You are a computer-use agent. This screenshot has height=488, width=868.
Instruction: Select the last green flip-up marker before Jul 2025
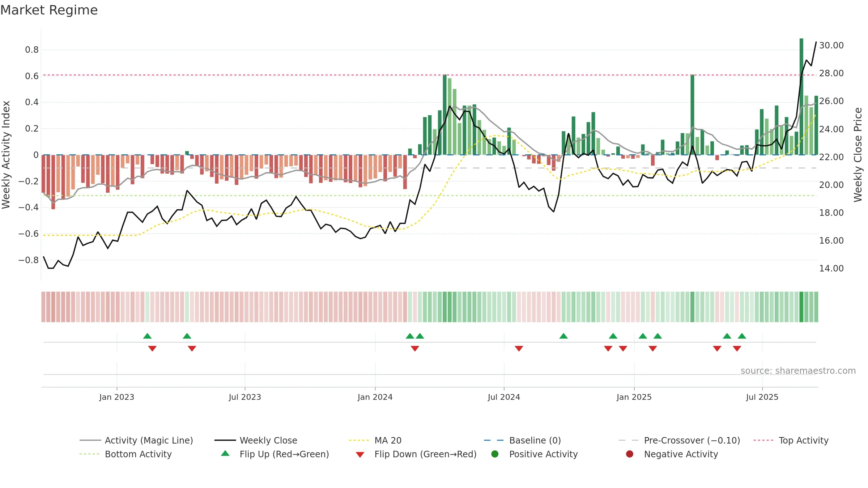[742, 336]
